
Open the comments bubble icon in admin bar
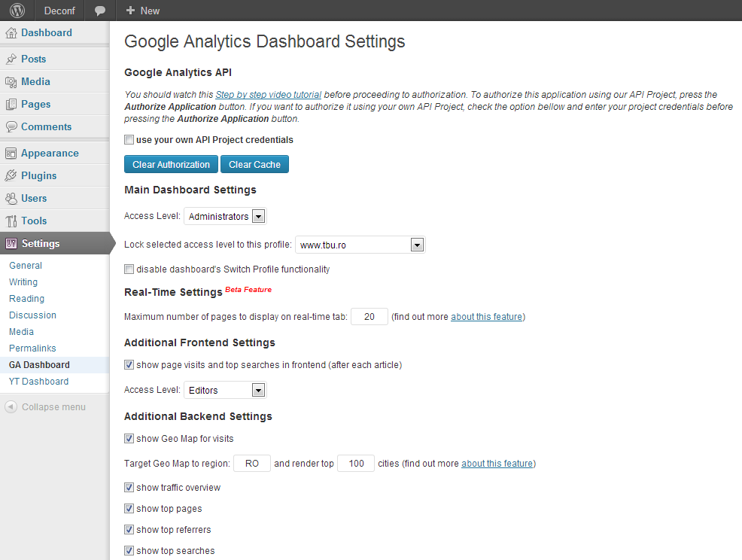100,11
